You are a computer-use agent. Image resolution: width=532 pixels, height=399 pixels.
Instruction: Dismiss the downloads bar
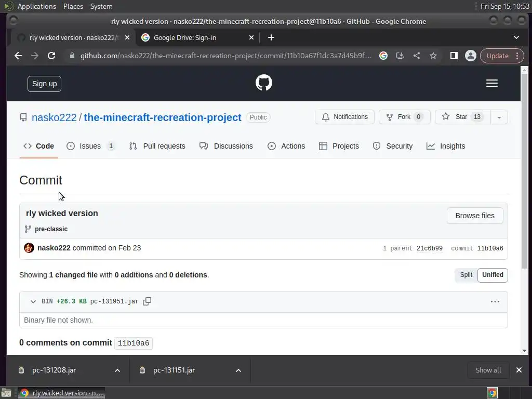pyautogui.click(x=519, y=370)
